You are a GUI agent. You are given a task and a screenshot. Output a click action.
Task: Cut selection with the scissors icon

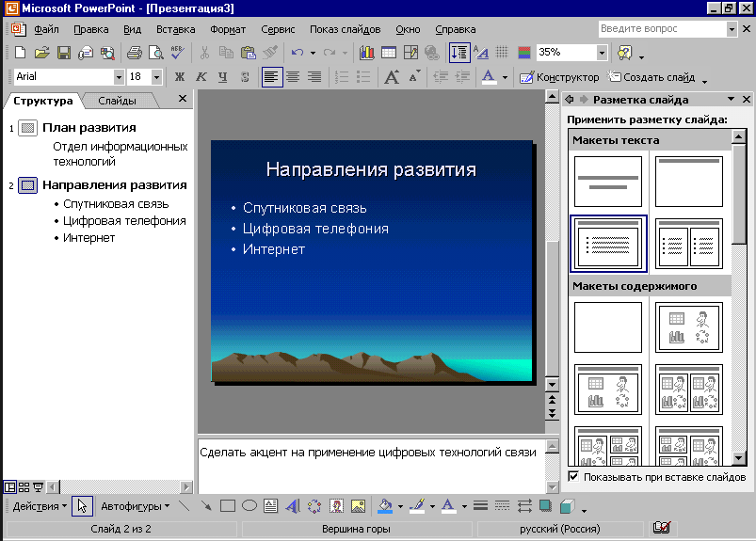pyautogui.click(x=204, y=52)
